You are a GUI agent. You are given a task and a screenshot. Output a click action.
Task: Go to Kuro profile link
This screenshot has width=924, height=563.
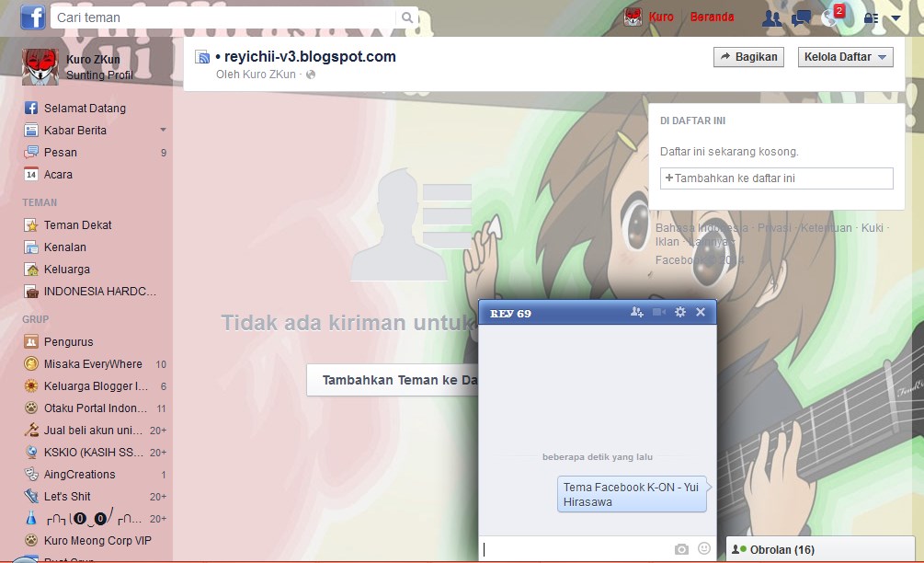click(x=660, y=17)
